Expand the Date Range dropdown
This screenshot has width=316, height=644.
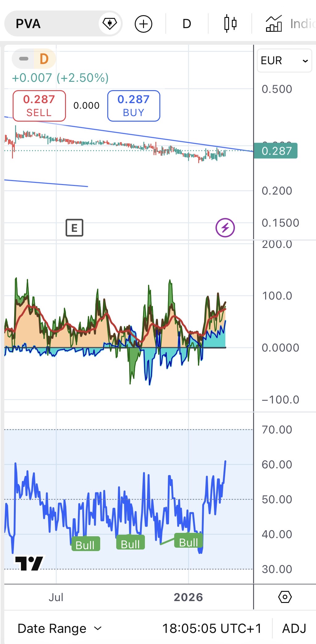(60, 628)
